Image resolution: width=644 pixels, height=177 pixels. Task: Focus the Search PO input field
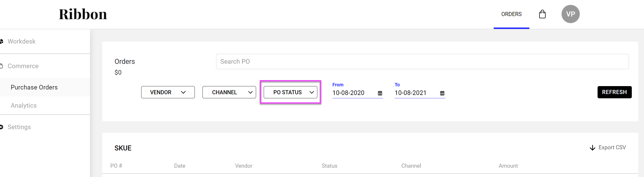tap(422, 61)
